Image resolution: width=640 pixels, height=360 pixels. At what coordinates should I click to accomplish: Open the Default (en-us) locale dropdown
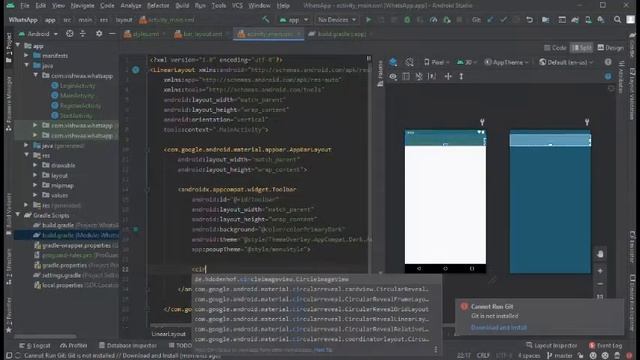[566, 62]
